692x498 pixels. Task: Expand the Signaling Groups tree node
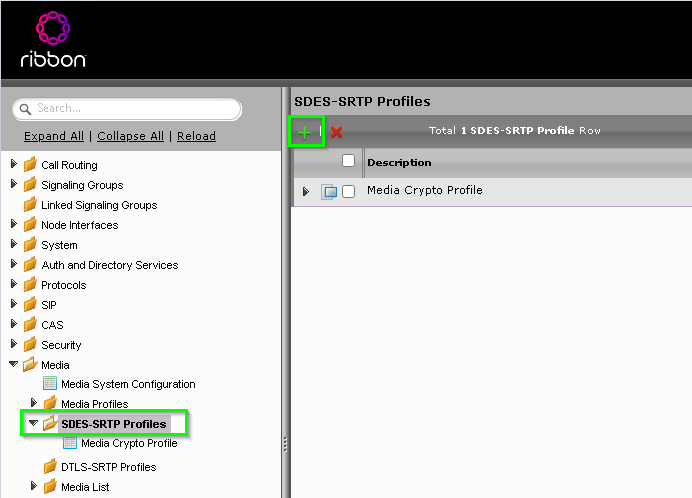[x=14, y=184]
